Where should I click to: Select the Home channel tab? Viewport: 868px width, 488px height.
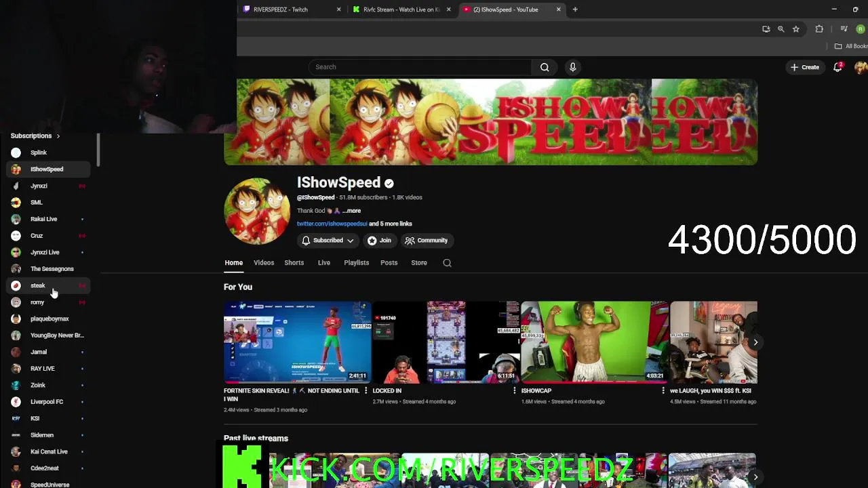click(233, 263)
